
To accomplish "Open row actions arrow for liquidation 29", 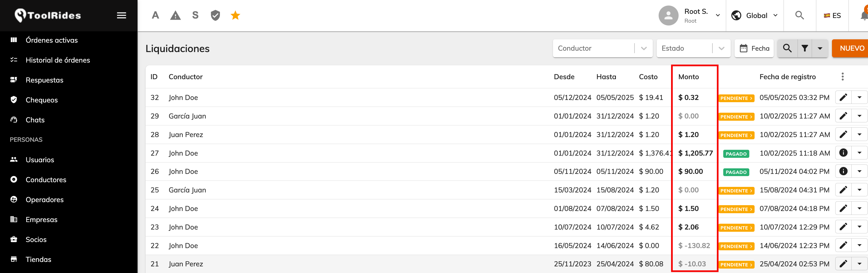I will pos(859,116).
